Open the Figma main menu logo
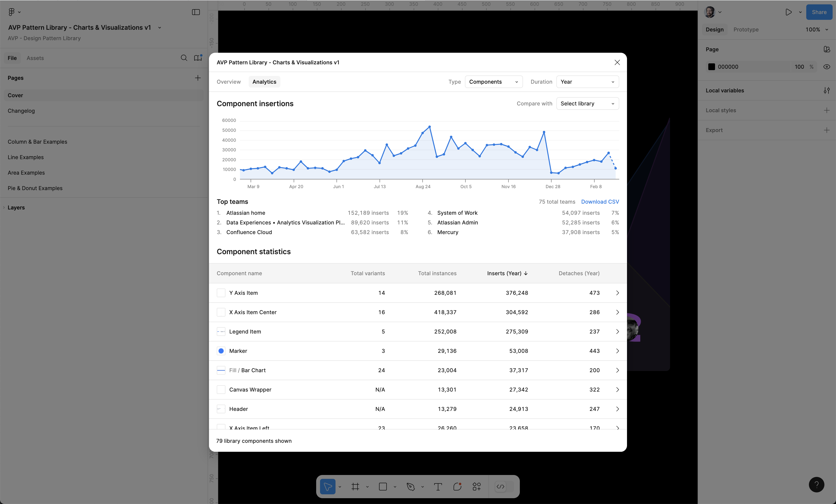 12,12
